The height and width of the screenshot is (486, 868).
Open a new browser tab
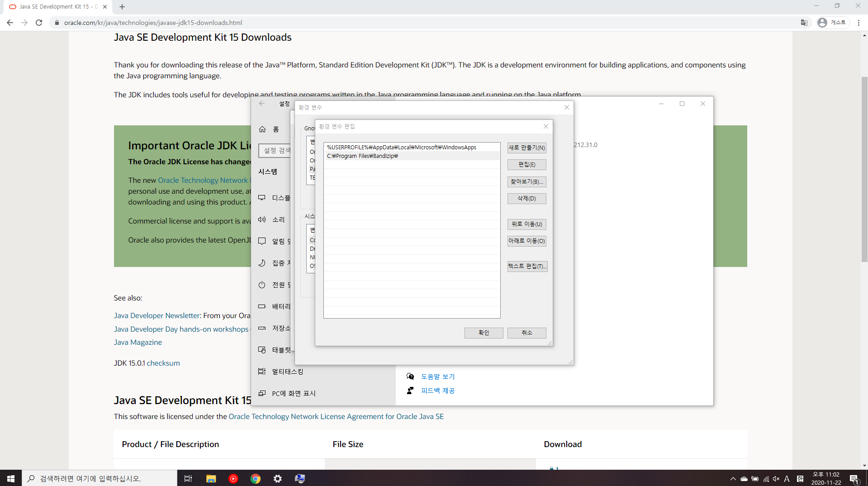click(122, 7)
